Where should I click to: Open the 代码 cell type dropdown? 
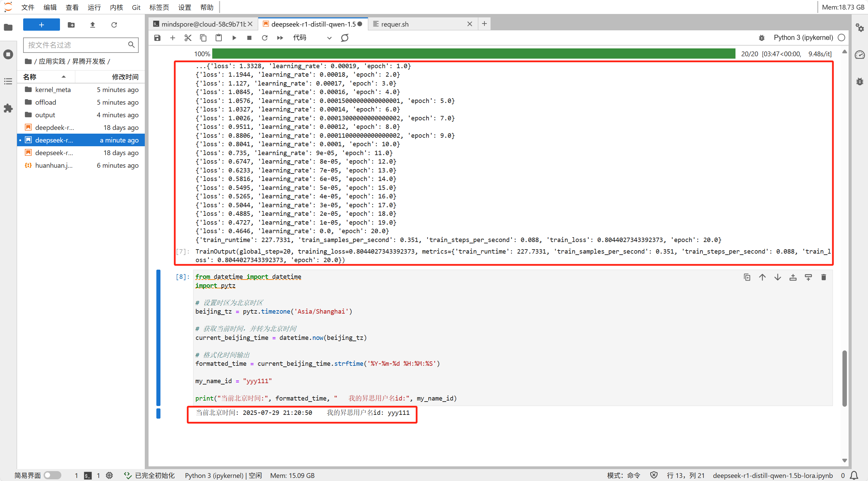coord(312,38)
